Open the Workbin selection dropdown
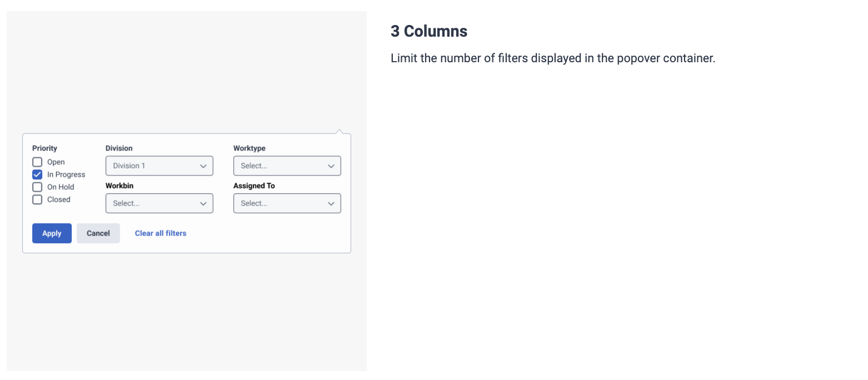This screenshot has height=380, width=868. point(159,203)
